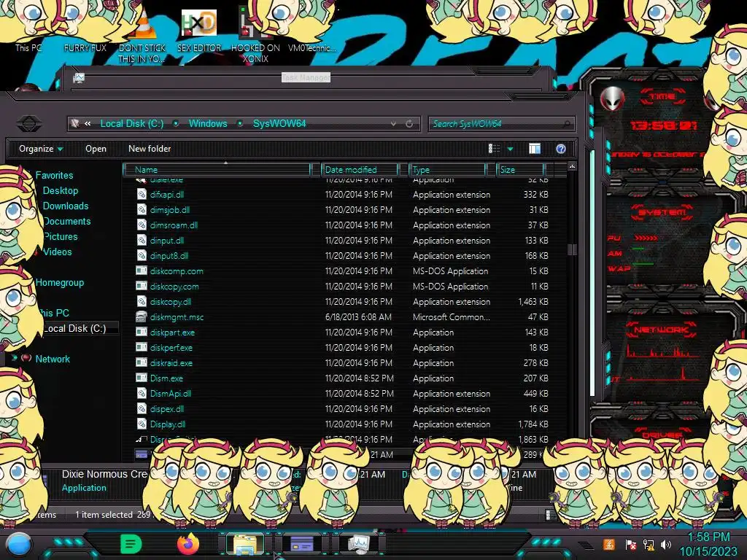Toggle the preview pane icon

click(535, 149)
